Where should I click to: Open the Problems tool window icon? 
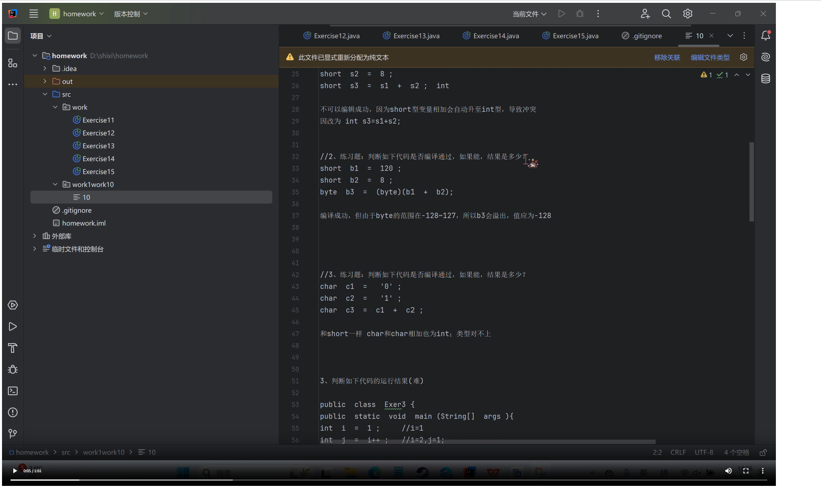tap(12, 412)
